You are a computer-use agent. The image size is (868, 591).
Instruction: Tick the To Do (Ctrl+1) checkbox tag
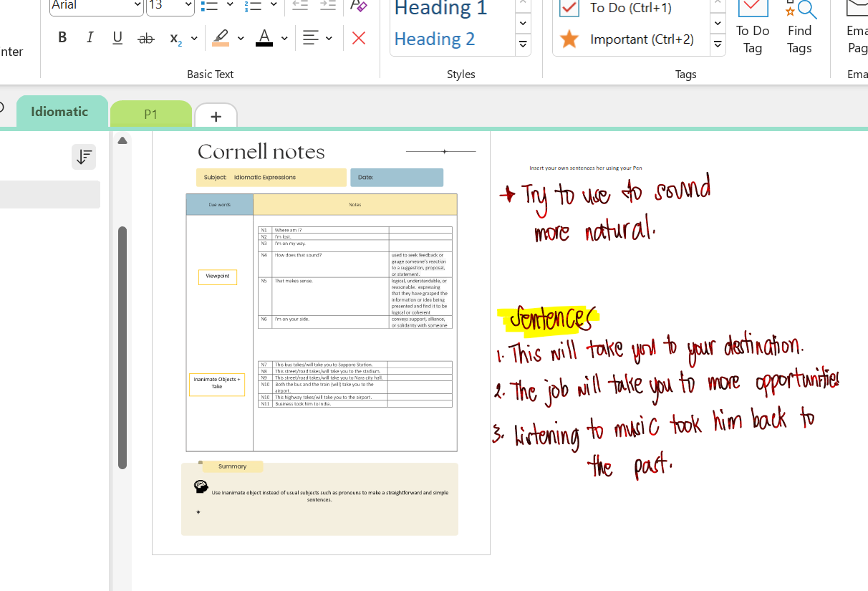click(569, 8)
